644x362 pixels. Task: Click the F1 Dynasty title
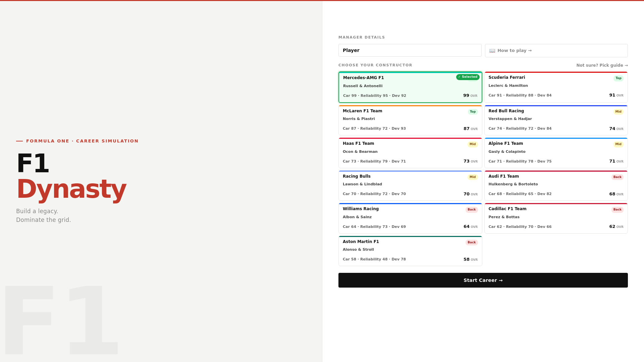(71, 176)
